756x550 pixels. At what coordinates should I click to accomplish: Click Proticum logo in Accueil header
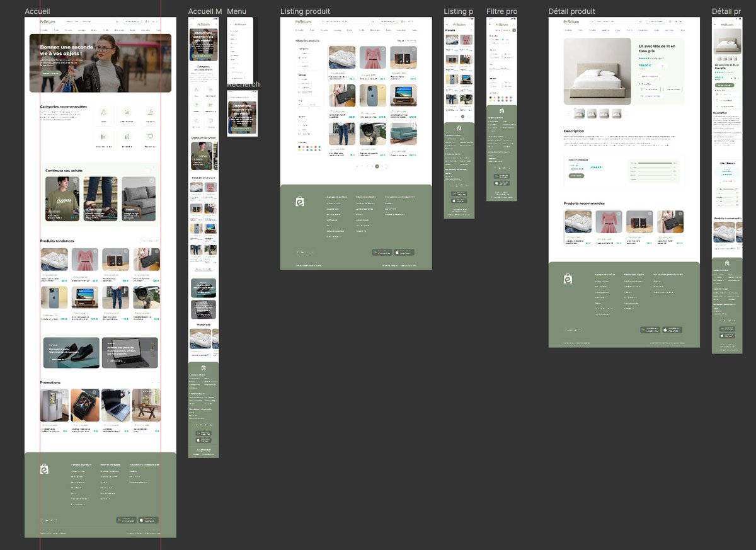point(47,22)
